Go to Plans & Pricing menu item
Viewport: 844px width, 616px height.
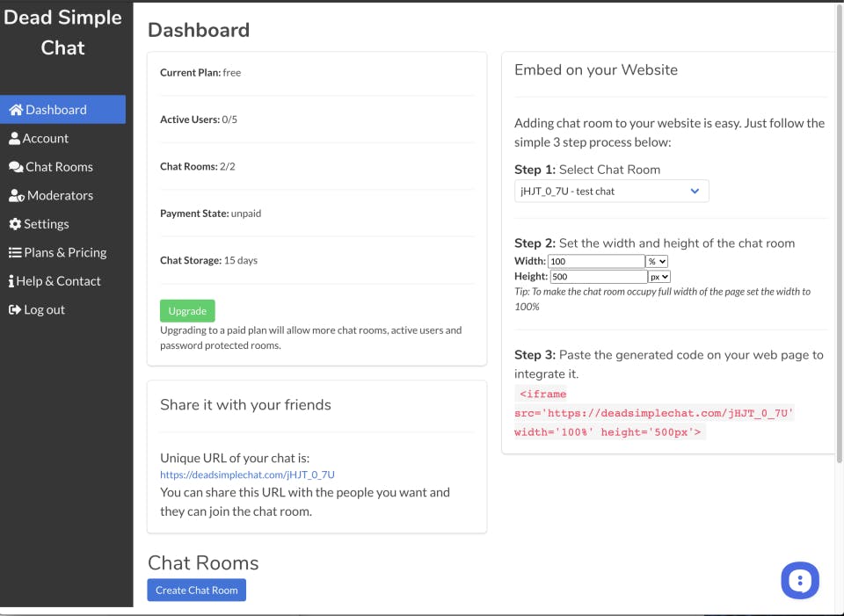point(63,252)
